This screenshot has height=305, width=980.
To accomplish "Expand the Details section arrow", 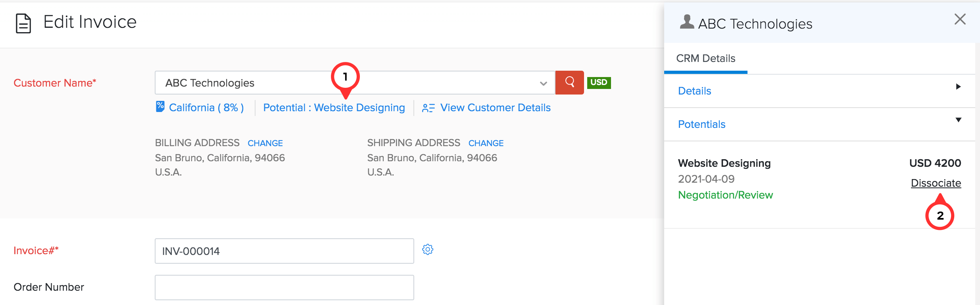I will tap(958, 87).
